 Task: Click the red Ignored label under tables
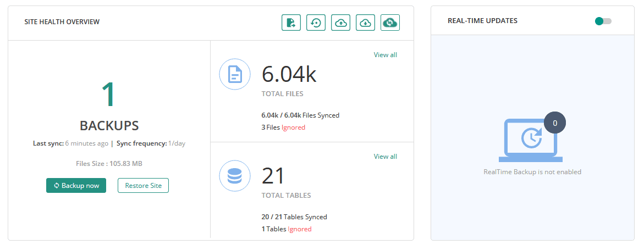pyautogui.click(x=299, y=229)
